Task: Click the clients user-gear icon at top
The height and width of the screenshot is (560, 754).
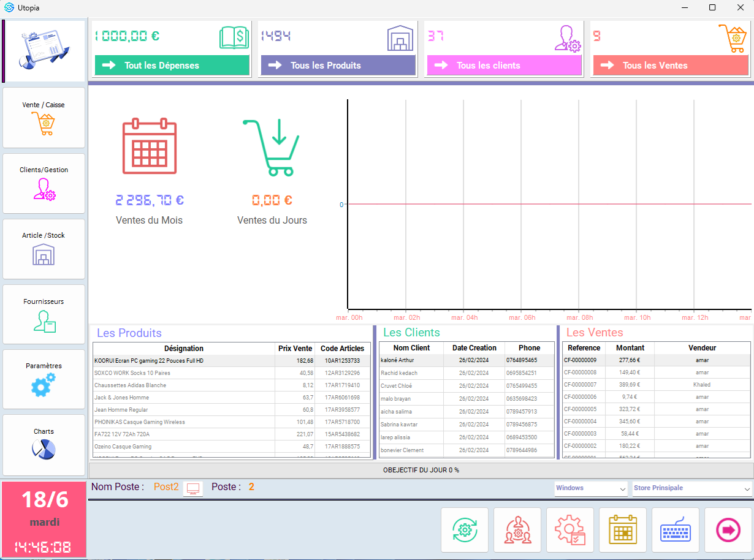Action: 567,38
